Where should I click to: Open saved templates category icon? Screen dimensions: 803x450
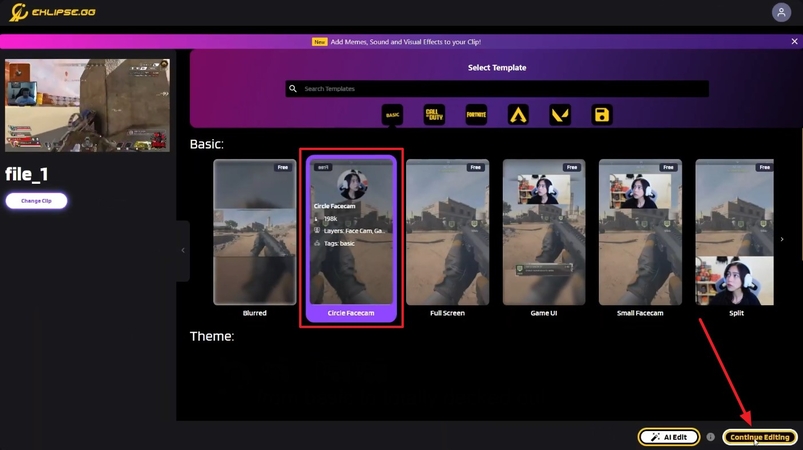tap(602, 115)
